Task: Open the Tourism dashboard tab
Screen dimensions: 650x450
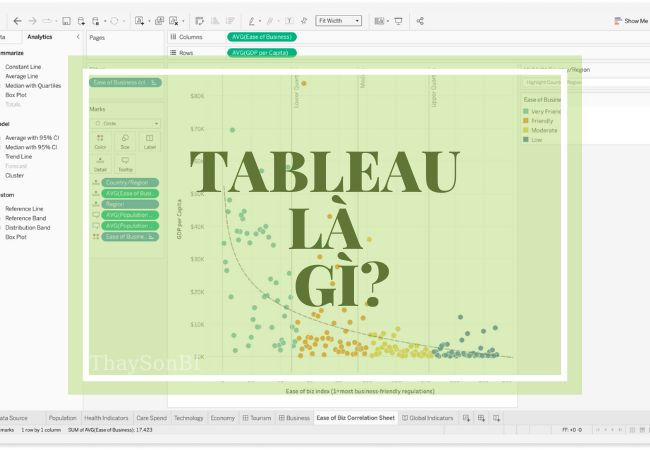Action: (x=257, y=418)
